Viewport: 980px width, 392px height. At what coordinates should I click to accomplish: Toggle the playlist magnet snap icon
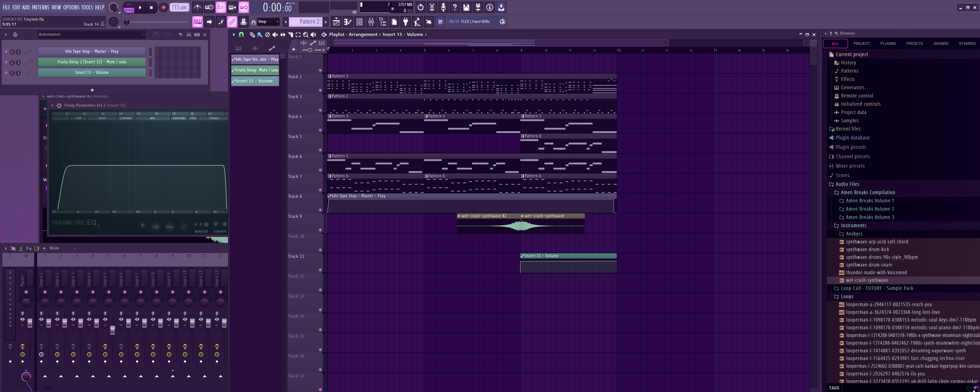241,34
